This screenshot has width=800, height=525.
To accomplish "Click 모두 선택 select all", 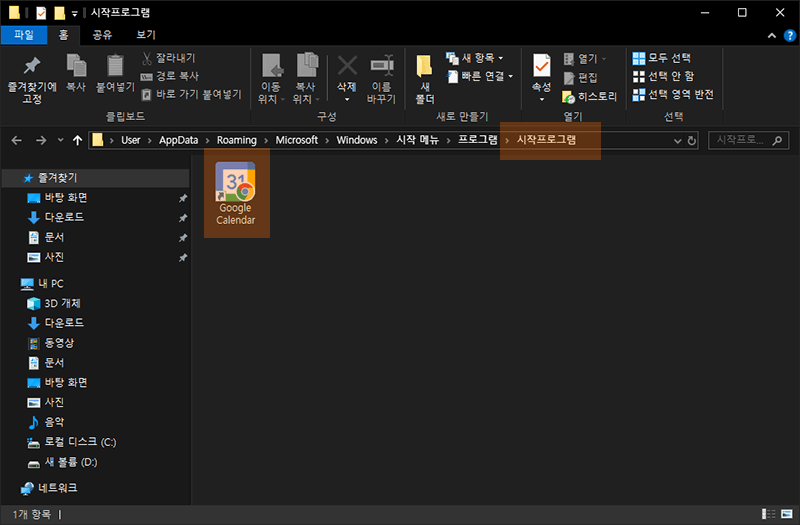I will pyautogui.click(x=661, y=58).
